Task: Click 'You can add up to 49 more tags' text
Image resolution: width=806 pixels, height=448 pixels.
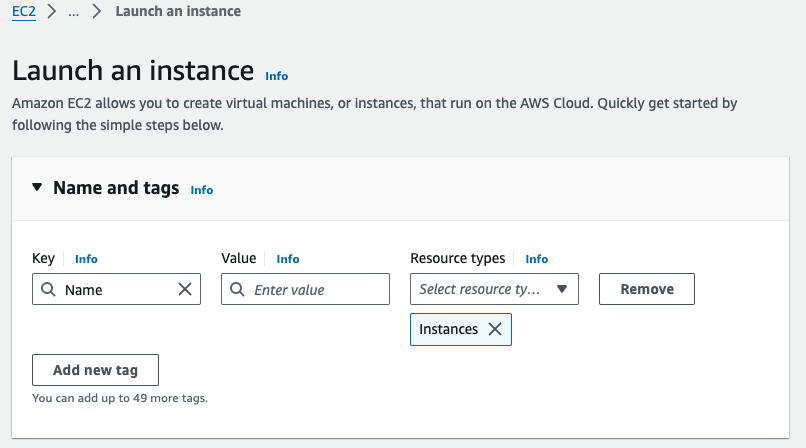Action: pos(120,398)
